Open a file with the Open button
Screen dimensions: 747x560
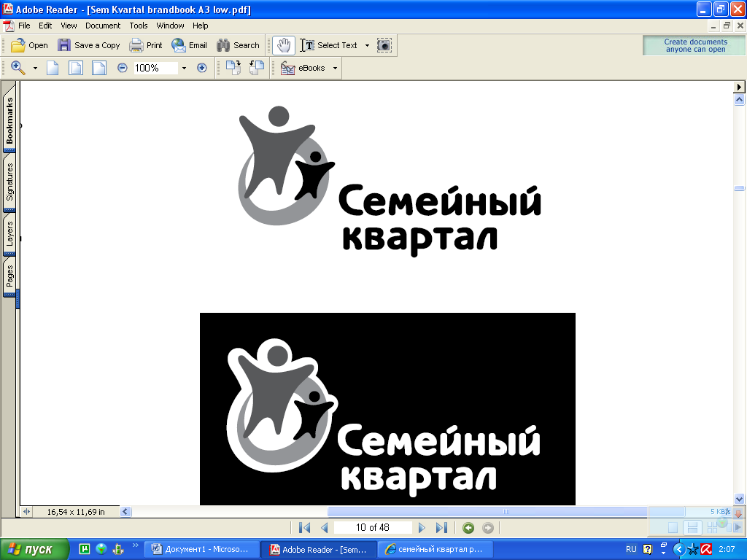point(29,45)
